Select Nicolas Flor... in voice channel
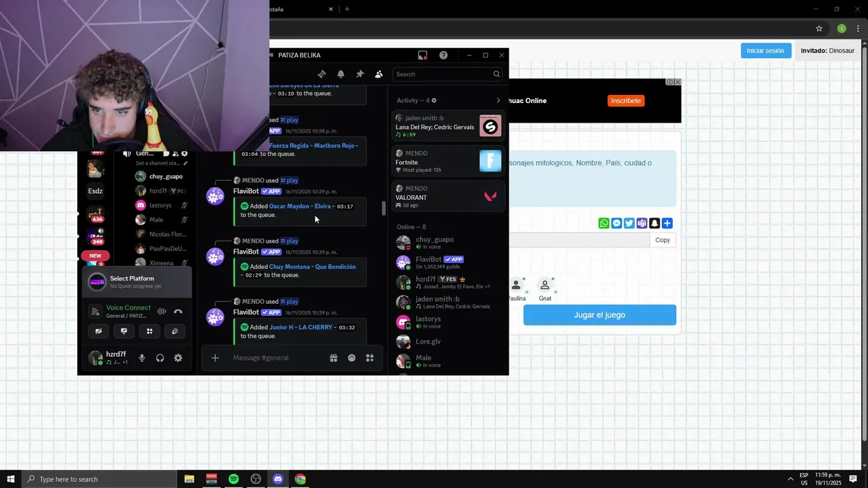The height and width of the screenshot is (488, 868). click(161, 235)
